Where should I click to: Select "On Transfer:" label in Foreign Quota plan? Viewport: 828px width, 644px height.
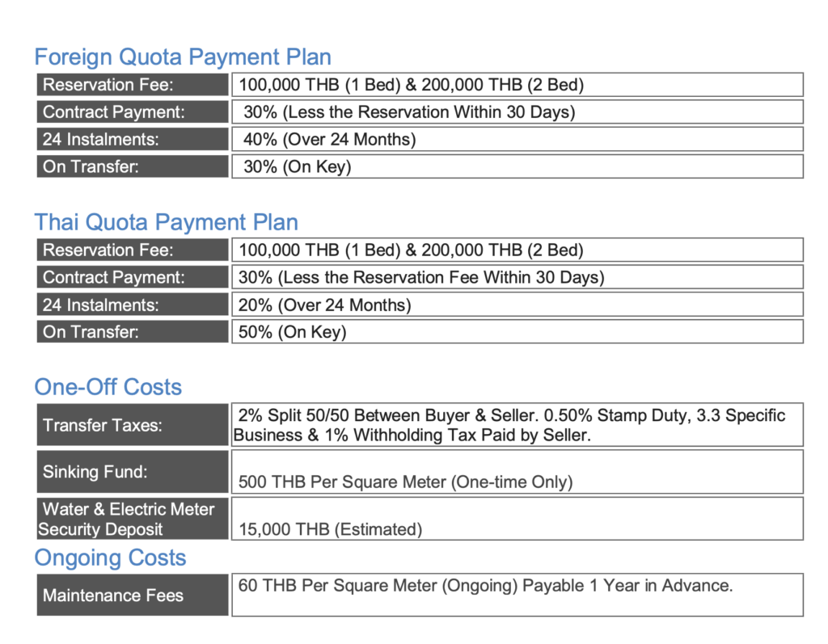(x=133, y=166)
